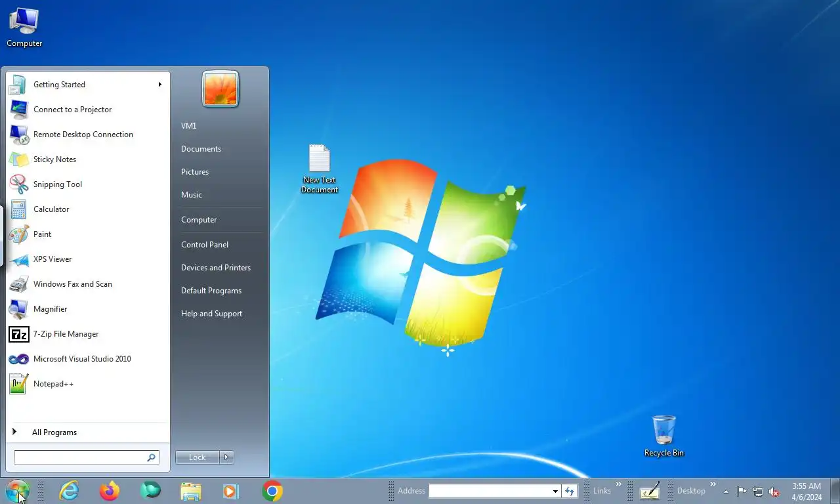Image resolution: width=840 pixels, height=504 pixels.
Task: Launch Microsoft Visual Studio 2010
Action: coord(88,359)
